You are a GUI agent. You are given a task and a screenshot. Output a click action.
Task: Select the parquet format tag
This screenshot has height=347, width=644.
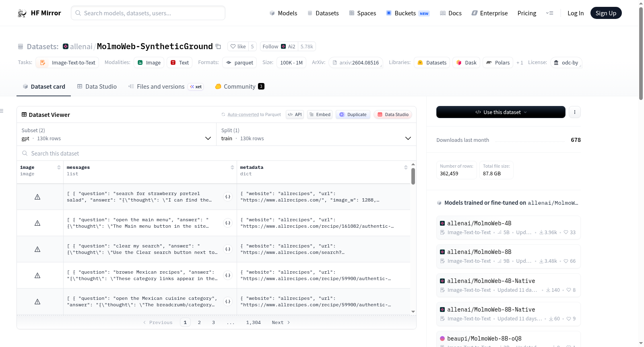(239, 62)
